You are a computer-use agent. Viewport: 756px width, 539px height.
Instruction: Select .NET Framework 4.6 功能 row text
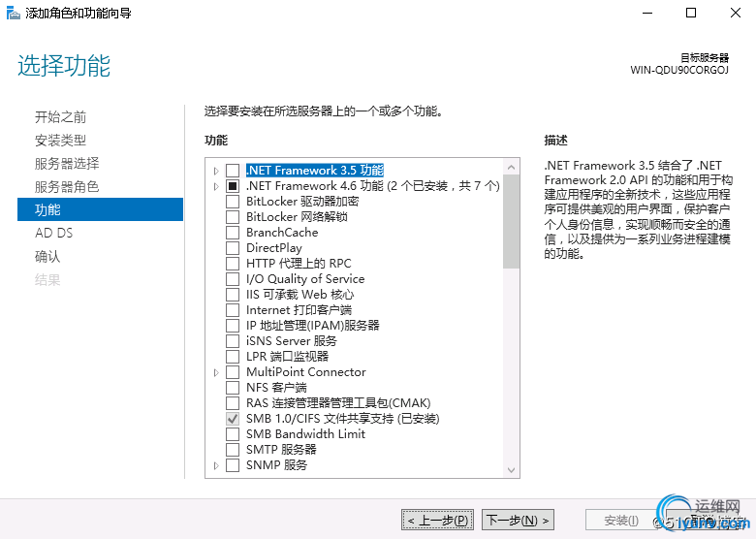click(x=373, y=186)
